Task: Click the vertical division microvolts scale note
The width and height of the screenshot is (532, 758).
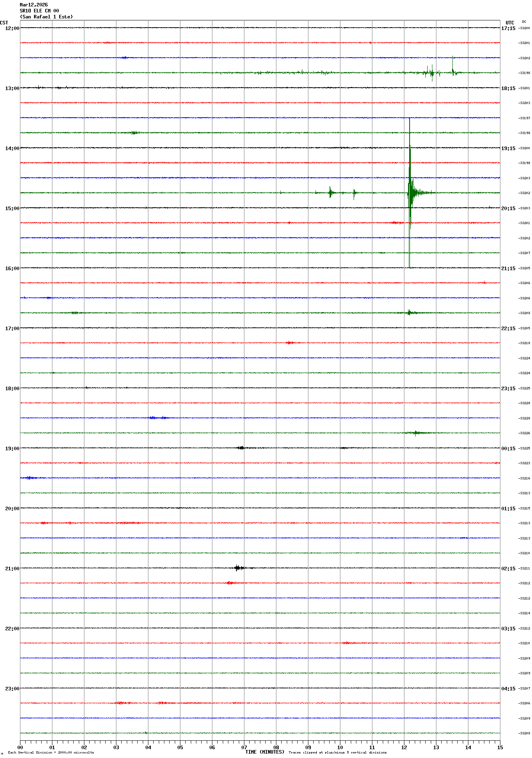Action: pyautogui.click(x=51, y=752)
